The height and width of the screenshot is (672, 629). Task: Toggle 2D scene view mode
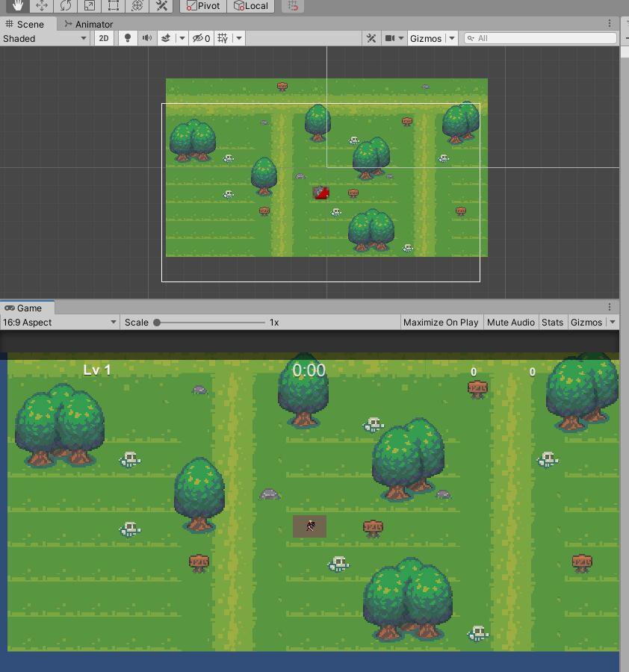[x=104, y=39]
